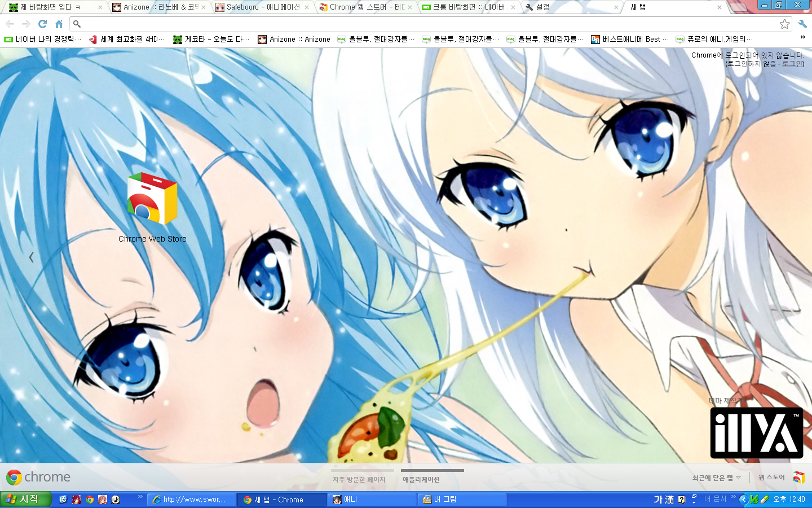Click the back navigation arrow
Image resolution: width=812 pixels, height=508 pixels.
tap(10, 24)
